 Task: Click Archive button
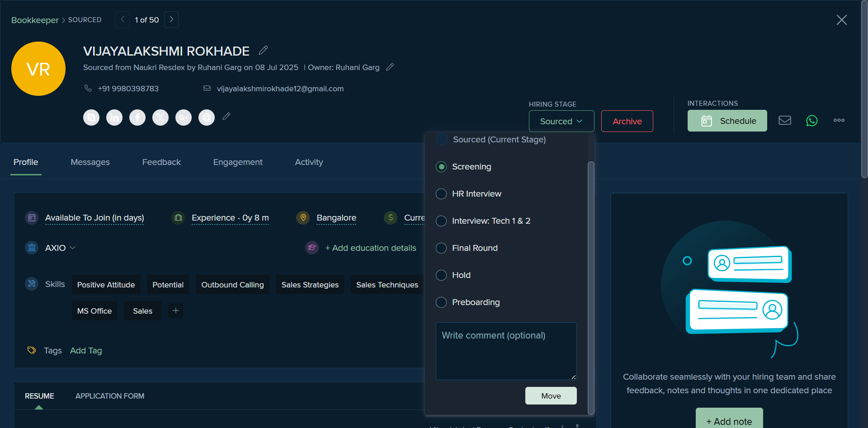coord(627,121)
